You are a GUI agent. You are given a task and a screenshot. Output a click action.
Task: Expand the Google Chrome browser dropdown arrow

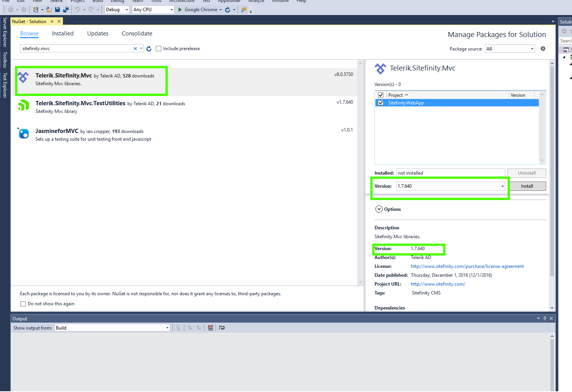pos(221,10)
